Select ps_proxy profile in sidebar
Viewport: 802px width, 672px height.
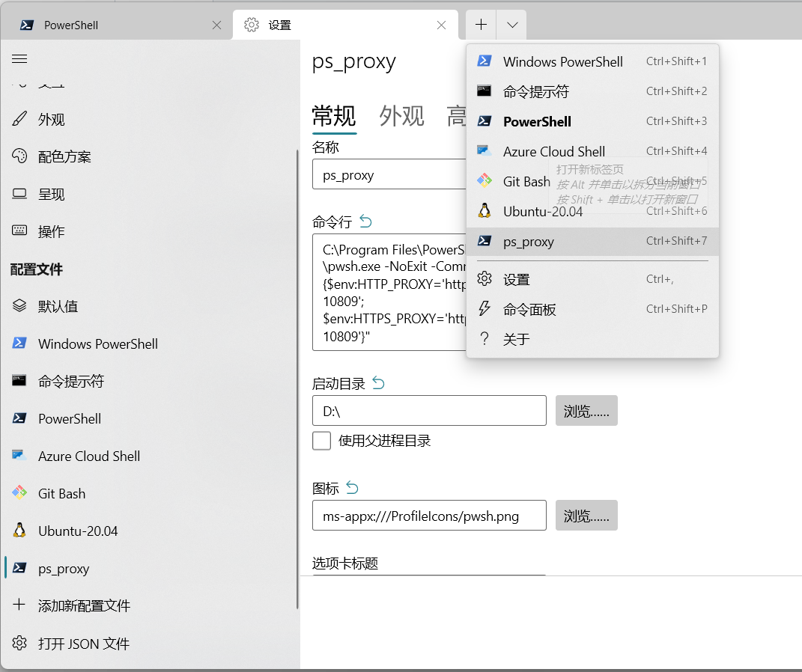click(148, 568)
